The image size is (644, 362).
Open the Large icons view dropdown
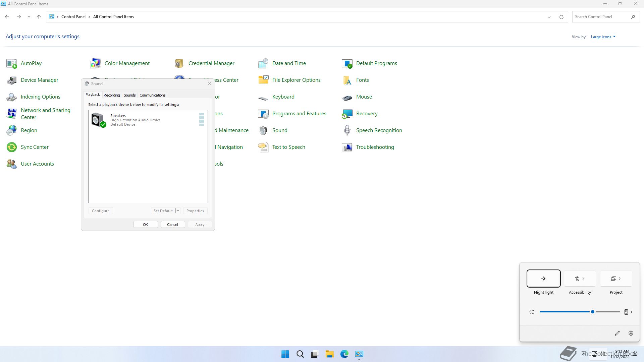click(x=603, y=37)
